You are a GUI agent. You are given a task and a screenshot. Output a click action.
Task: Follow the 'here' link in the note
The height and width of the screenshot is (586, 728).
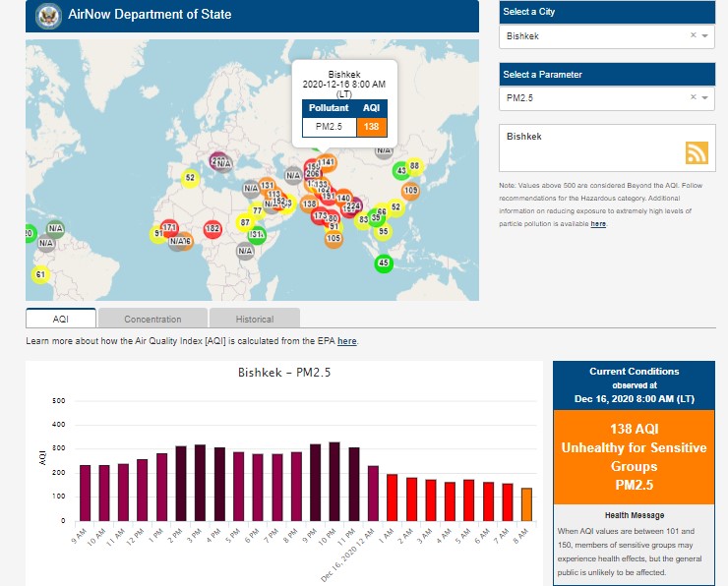(x=598, y=224)
